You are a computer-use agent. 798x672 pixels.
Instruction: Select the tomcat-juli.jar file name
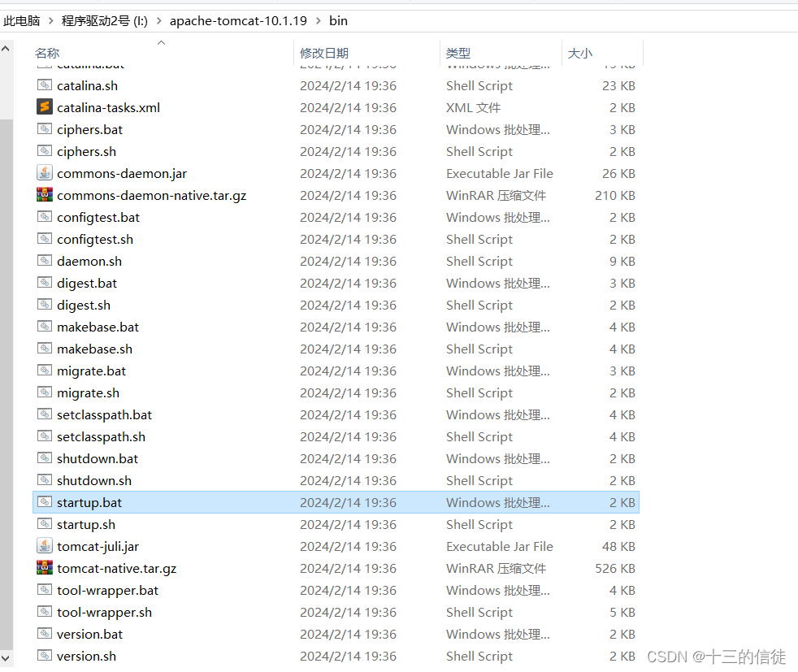pyautogui.click(x=98, y=546)
